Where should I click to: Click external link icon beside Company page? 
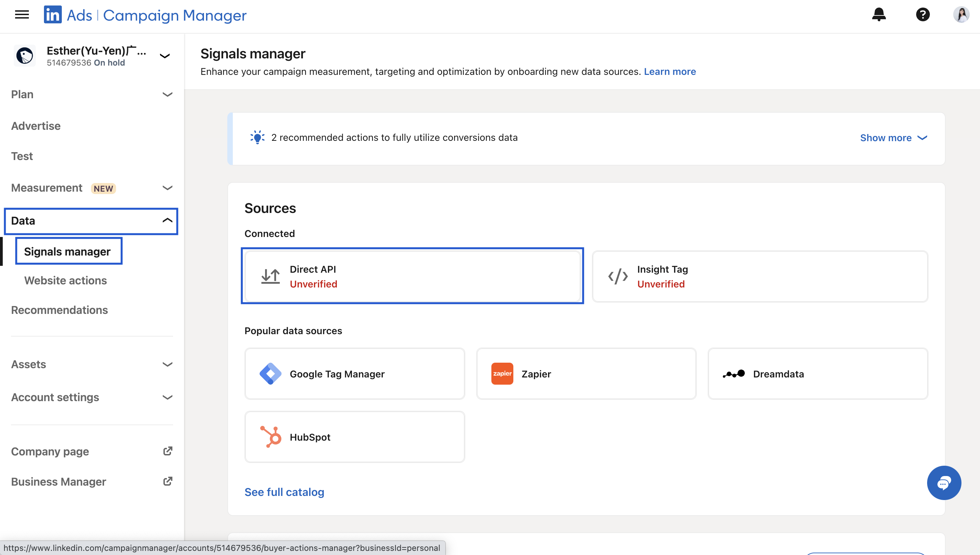(x=168, y=451)
